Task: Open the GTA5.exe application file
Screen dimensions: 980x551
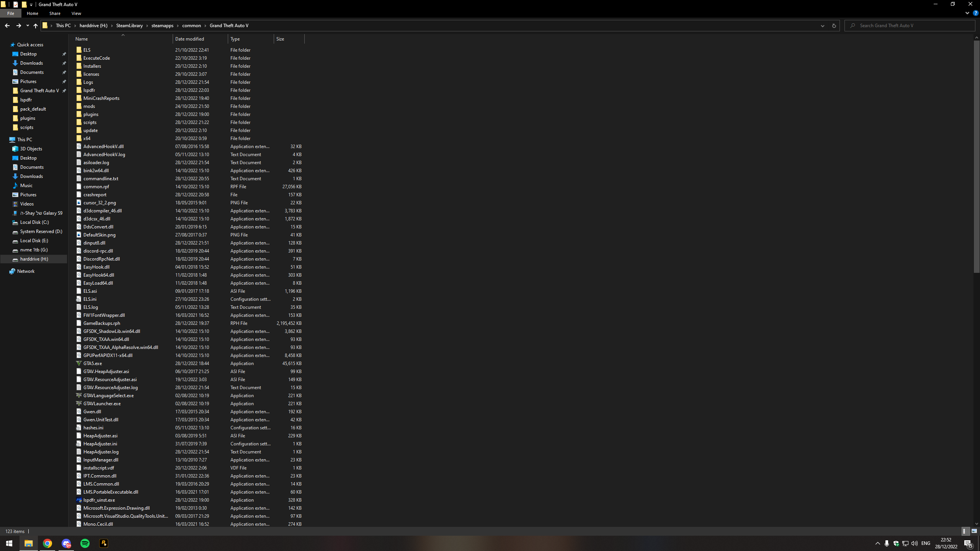Action: tap(93, 364)
